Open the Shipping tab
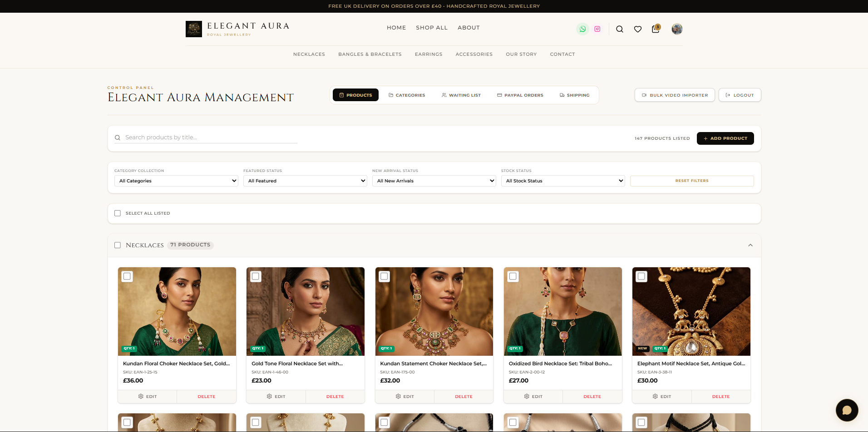868x432 pixels. (574, 95)
